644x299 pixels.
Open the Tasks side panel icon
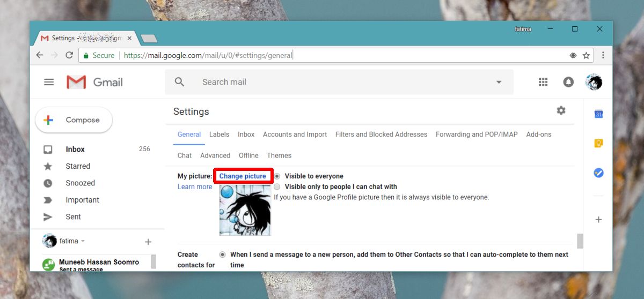[x=599, y=173]
